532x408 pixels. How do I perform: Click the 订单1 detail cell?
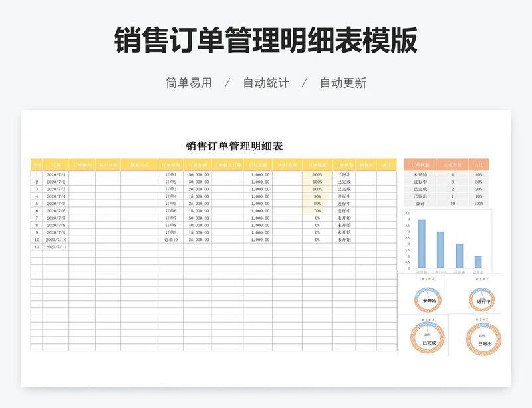(171, 174)
